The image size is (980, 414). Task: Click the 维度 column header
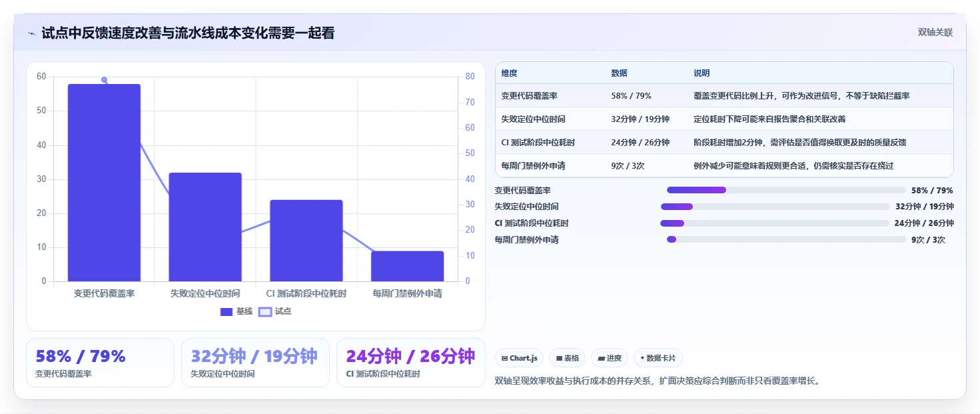510,73
